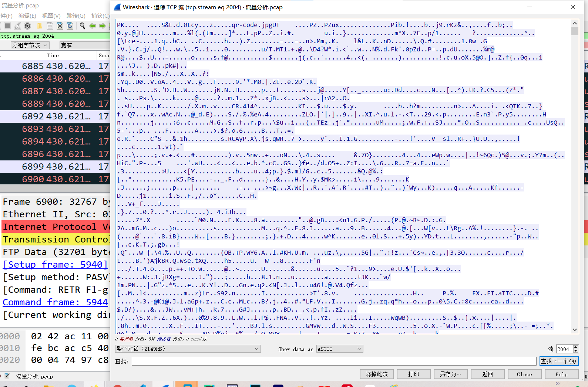This screenshot has width=588, height=387.
Task: Click the stream content vertical scrollbar
Action: point(575,177)
